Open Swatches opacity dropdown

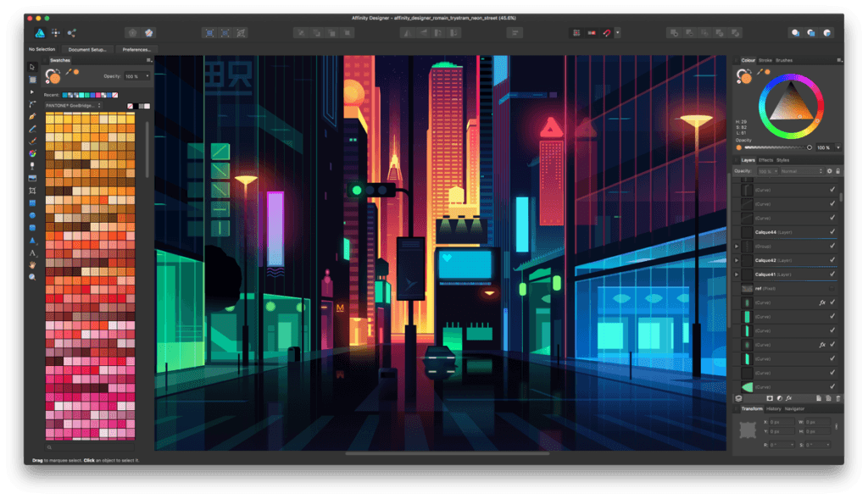click(x=147, y=76)
